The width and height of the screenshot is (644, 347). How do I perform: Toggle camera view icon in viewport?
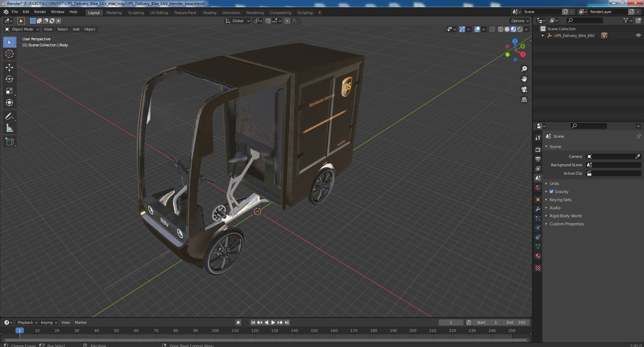(x=524, y=89)
